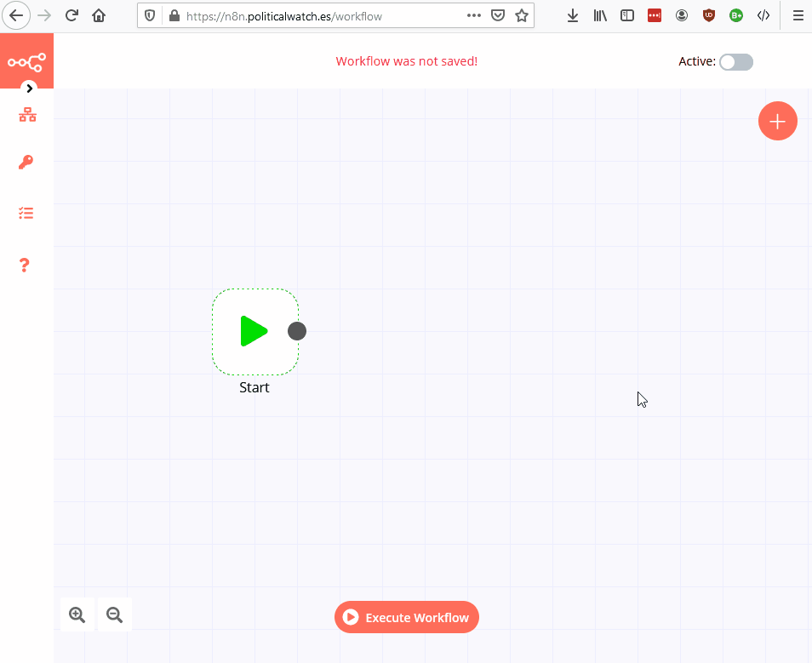The image size is (812, 663).
Task: Click the Start node output connector dot
Action: (297, 331)
